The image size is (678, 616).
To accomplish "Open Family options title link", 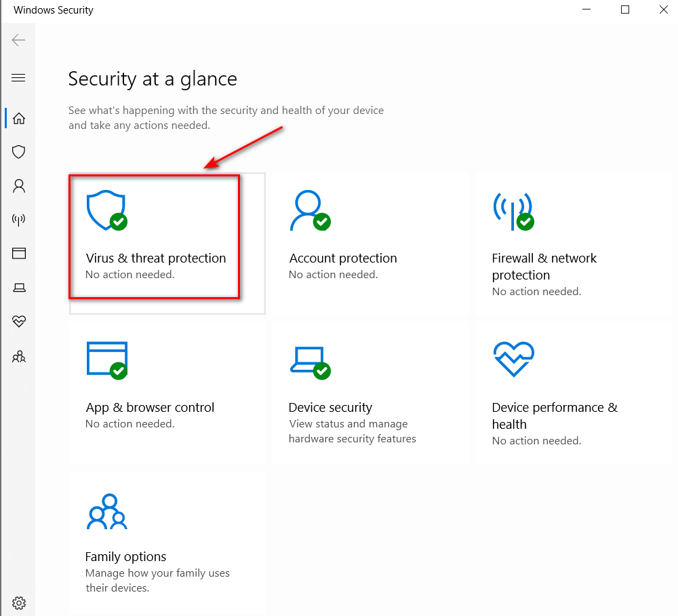I will 125,557.
